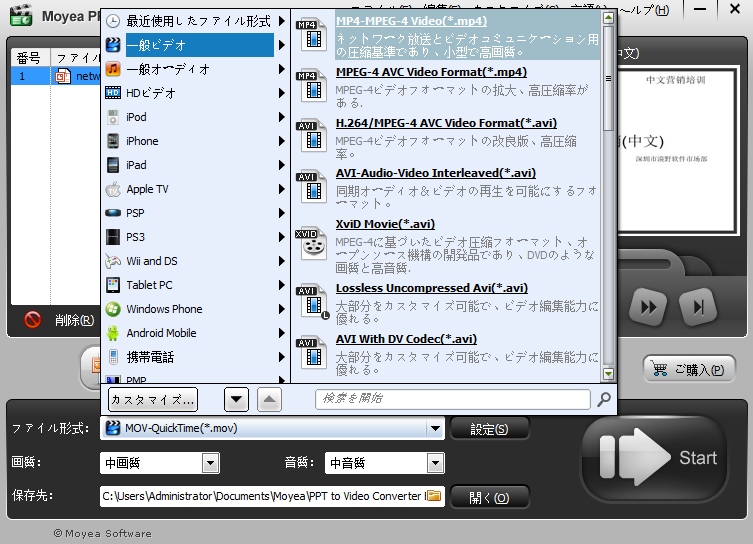Image resolution: width=753 pixels, height=544 pixels.
Task: Click the magnifier search icon
Action: [604, 399]
